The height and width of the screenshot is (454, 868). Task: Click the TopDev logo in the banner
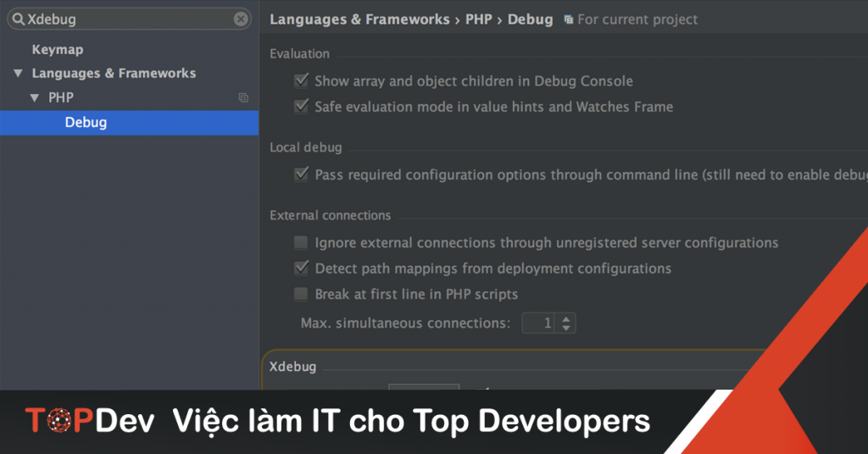[90, 421]
